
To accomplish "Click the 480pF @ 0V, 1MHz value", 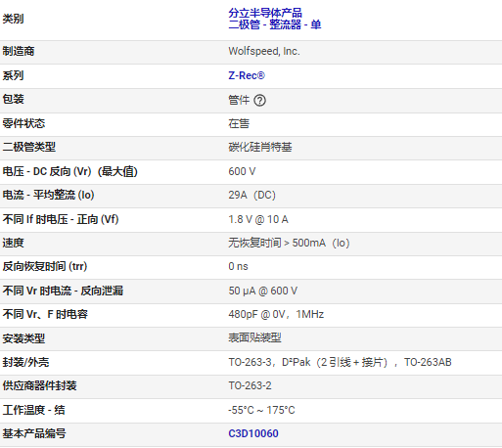I will [x=276, y=314].
